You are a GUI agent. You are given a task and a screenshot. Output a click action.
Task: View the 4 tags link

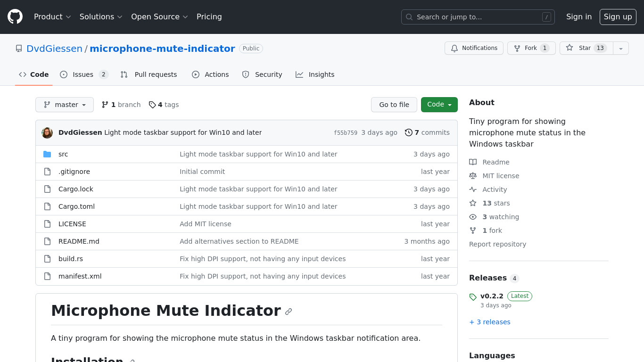[x=164, y=105]
